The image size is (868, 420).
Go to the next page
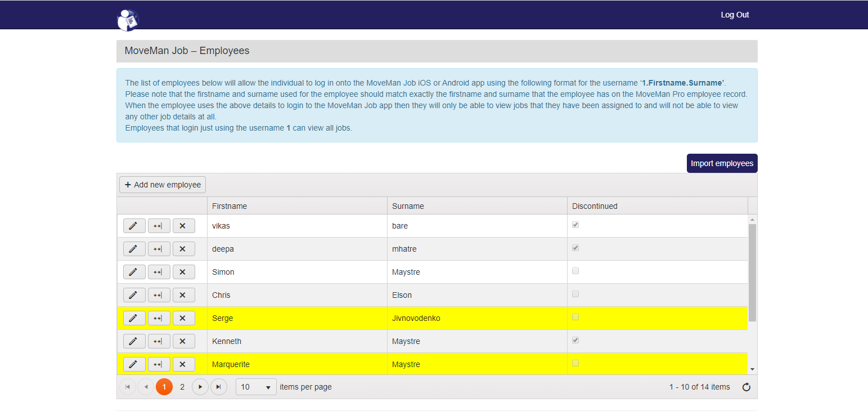(200, 387)
